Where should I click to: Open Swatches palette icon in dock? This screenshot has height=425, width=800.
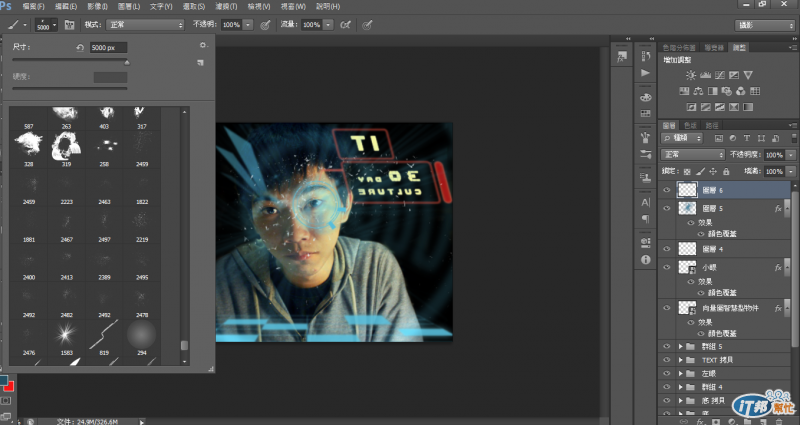[x=645, y=113]
